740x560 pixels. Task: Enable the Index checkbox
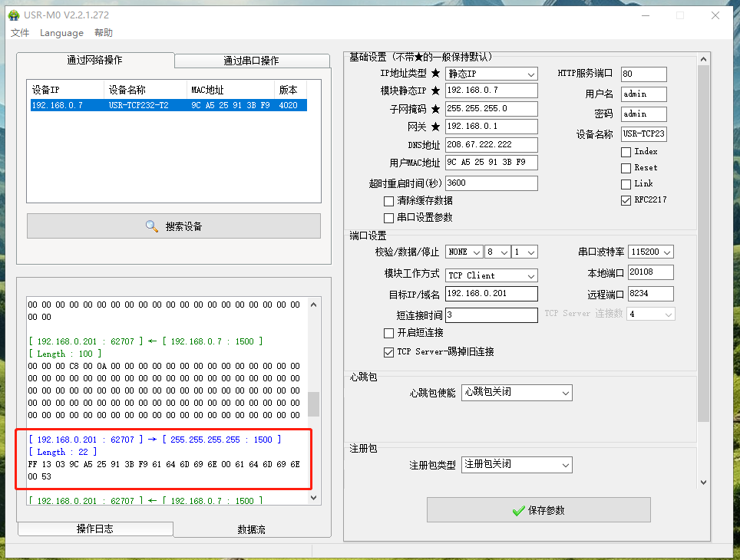click(x=626, y=152)
